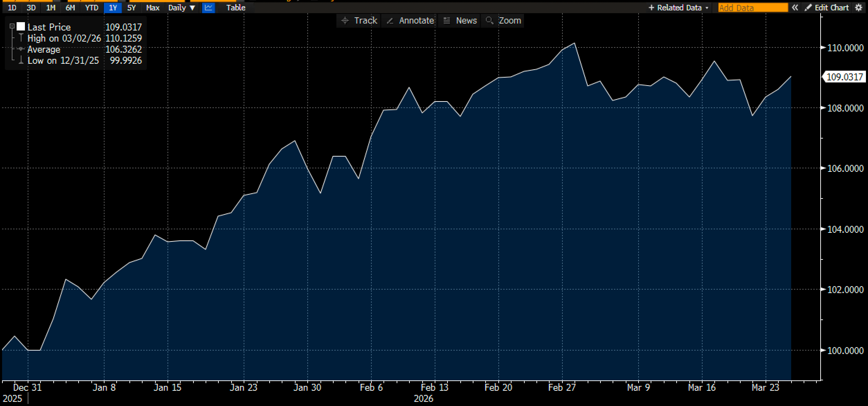Click Last Price white color swatch
868x406 pixels.
(x=21, y=26)
